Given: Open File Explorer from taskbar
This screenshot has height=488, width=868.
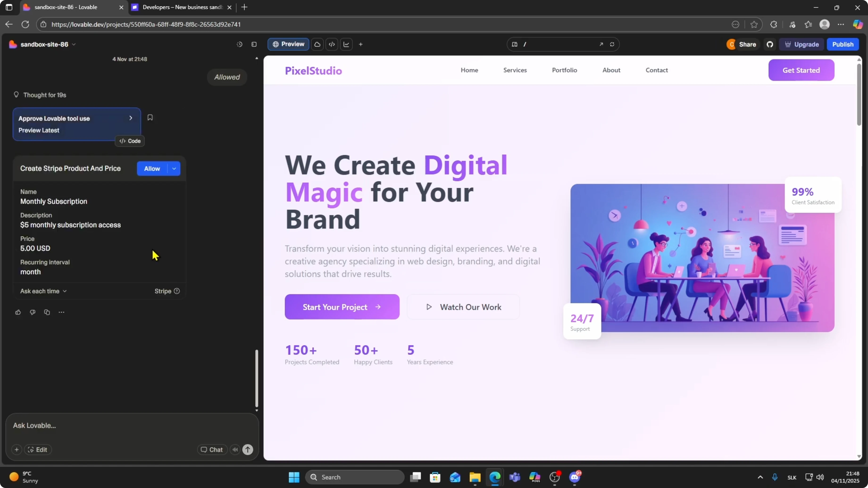Looking at the screenshot, I should [x=475, y=477].
